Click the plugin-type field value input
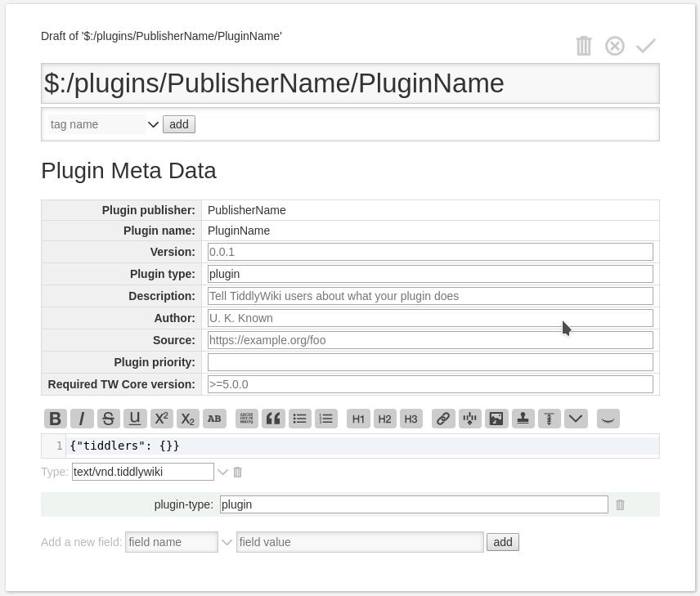The width and height of the screenshot is (700, 596). point(414,504)
